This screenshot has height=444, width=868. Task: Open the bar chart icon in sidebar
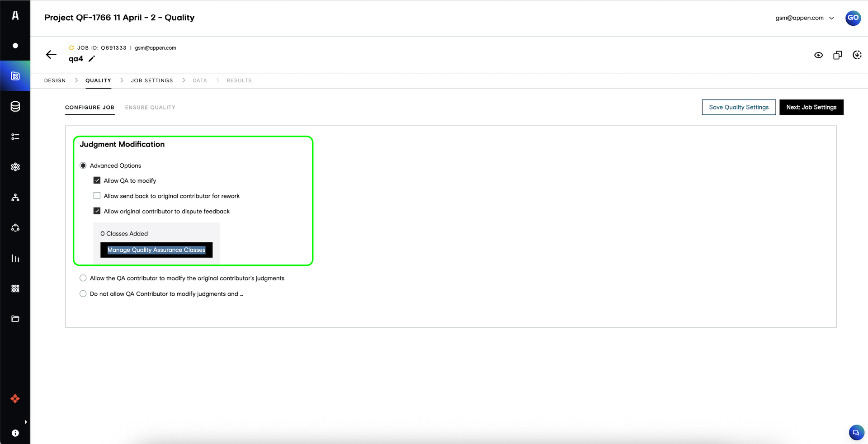pyautogui.click(x=15, y=258)
